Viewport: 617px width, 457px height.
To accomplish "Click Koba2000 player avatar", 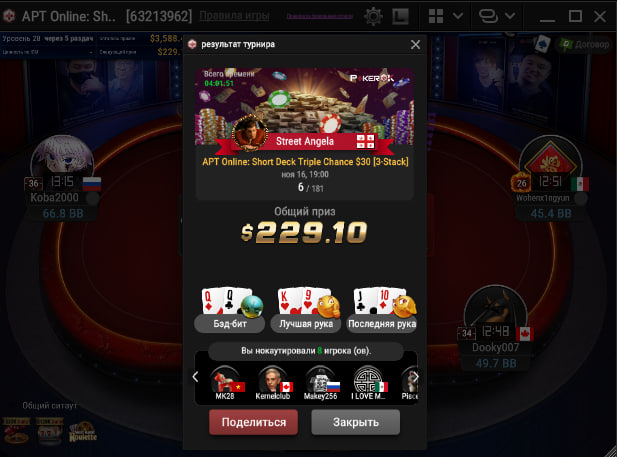I will (62, 159).
